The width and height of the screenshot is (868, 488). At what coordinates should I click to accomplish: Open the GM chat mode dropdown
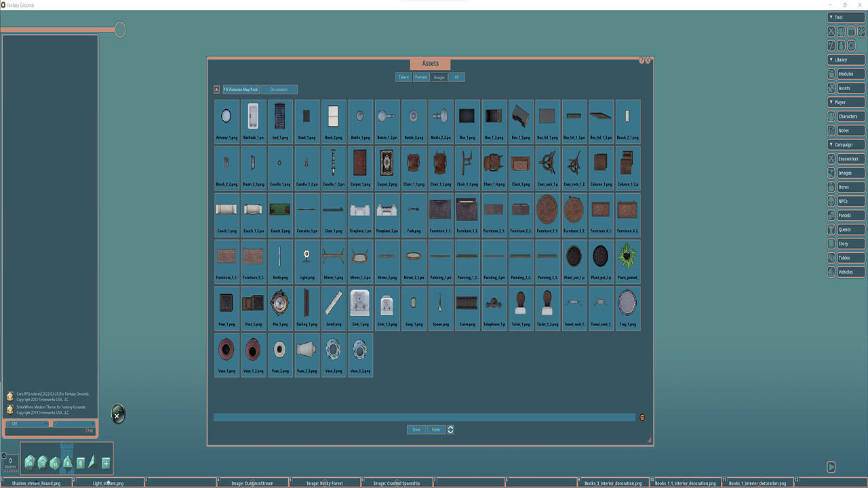coord(26,423)
